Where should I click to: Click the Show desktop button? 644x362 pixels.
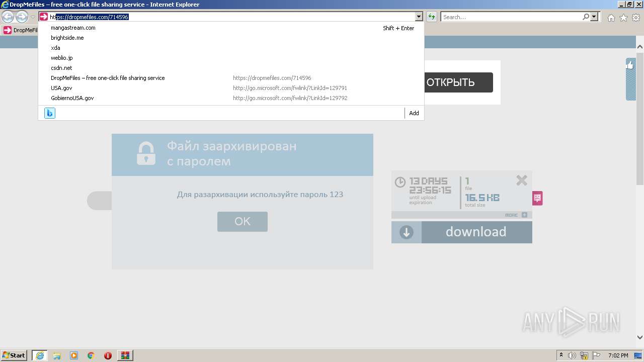(x=638, y=355)
